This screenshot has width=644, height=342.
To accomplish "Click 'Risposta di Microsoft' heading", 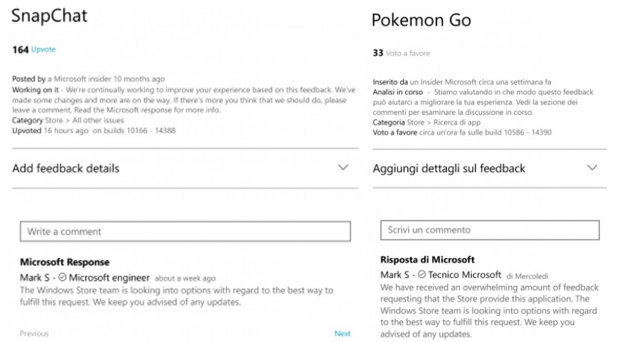I will pos(428,260).
